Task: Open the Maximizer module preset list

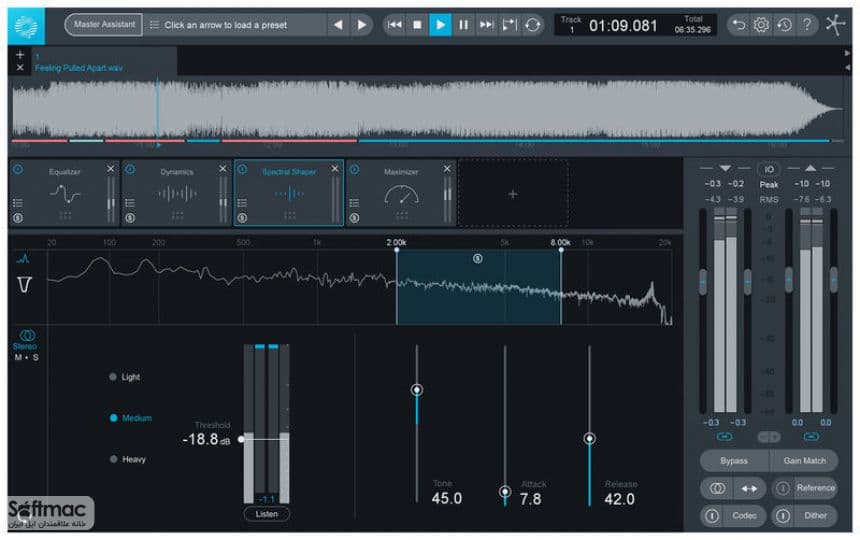Action: (354, 203)
